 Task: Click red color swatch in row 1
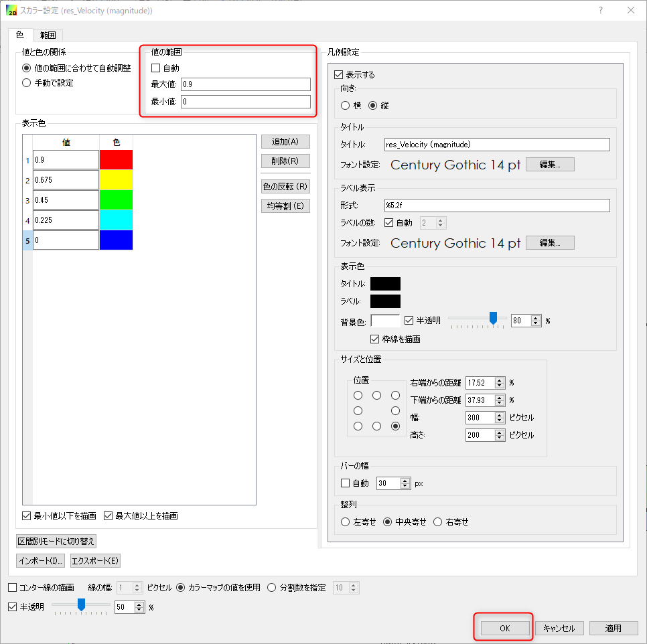click(116, 159)
